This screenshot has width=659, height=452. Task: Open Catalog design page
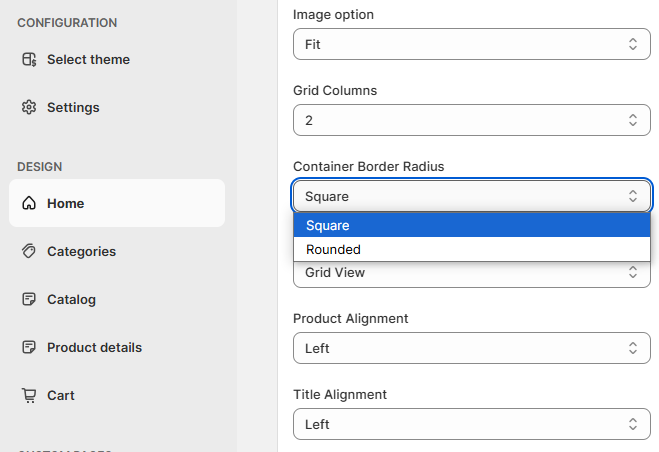(x=117, y=299)
